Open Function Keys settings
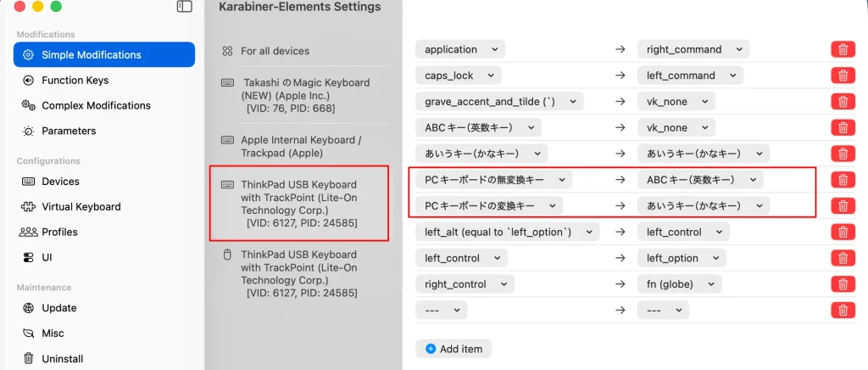This screenshot has width=868, height=370. click(x=75, y=81)
